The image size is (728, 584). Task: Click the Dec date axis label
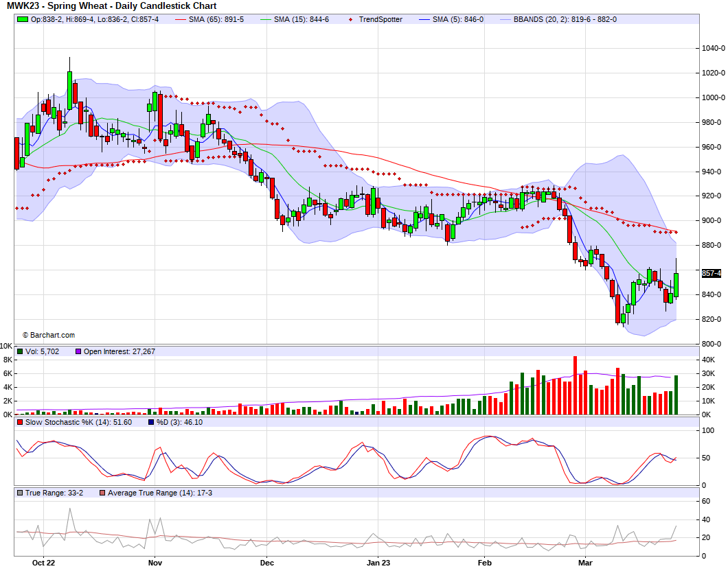(267, 563)
